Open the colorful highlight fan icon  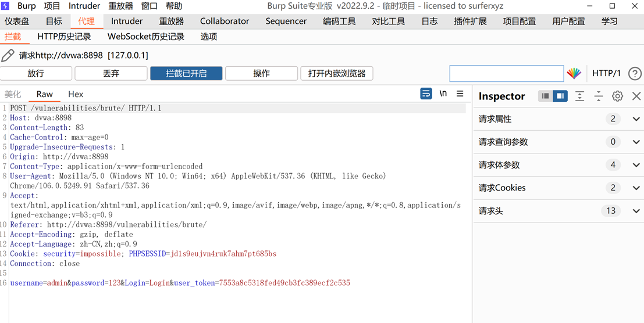[574, 73]
